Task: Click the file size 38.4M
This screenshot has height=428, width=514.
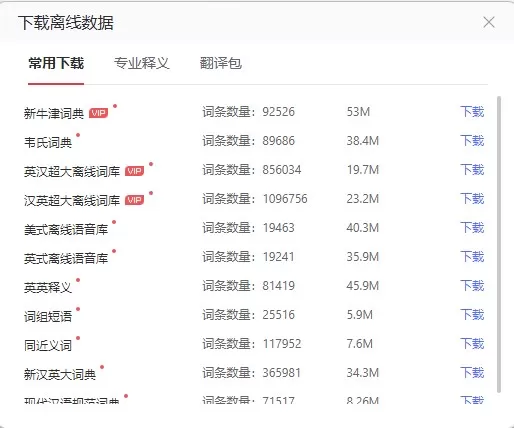Action: [363, 141]
